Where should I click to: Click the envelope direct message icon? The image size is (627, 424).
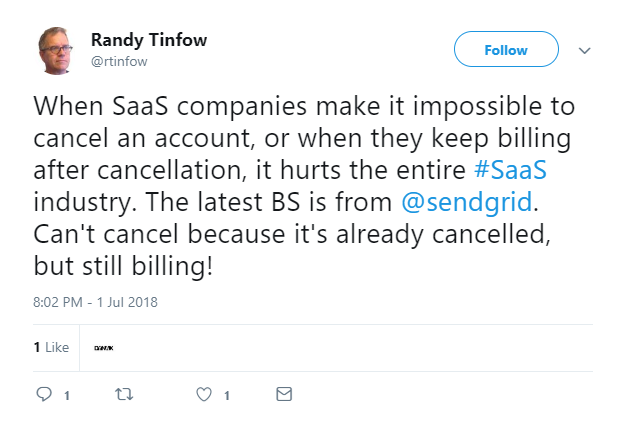[284, 395]
